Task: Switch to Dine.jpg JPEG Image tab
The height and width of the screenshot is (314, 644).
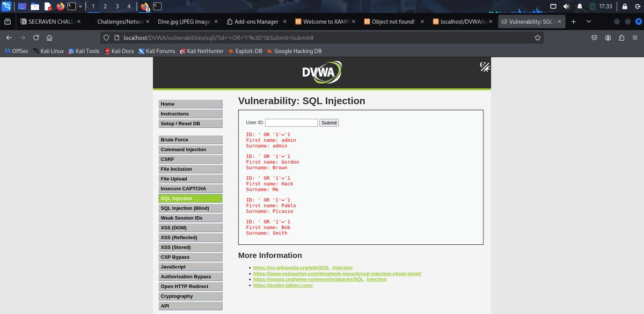Action: click(x=188, y=21)
